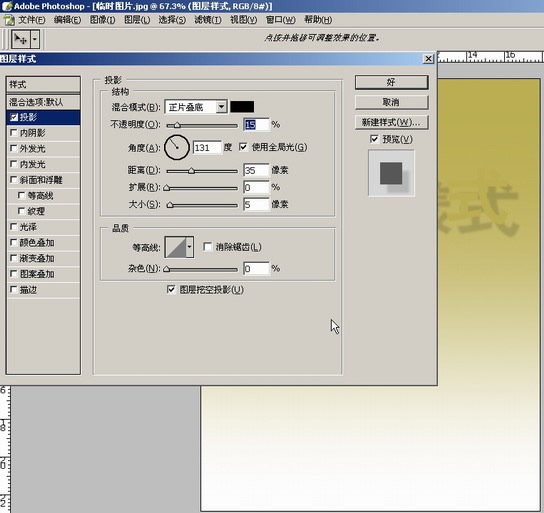Close the 图层样式 dialog
The width and height of the screenshot is (544, 513).
428,59
